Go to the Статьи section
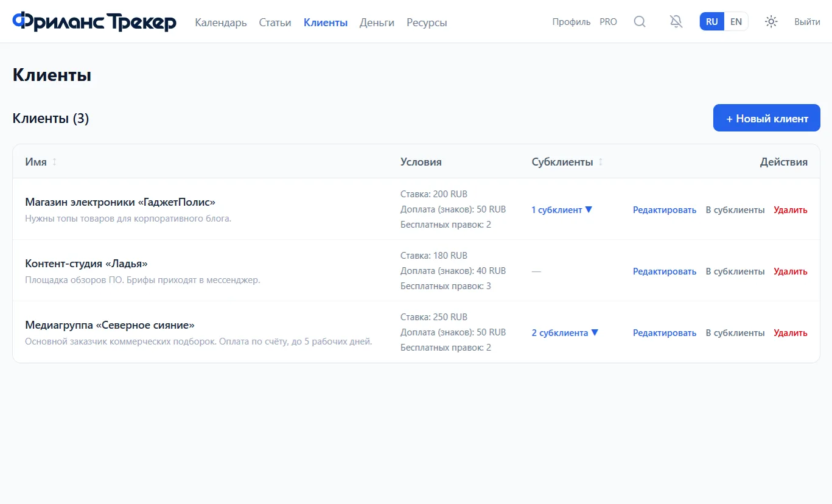 click(x=275, y=23)
